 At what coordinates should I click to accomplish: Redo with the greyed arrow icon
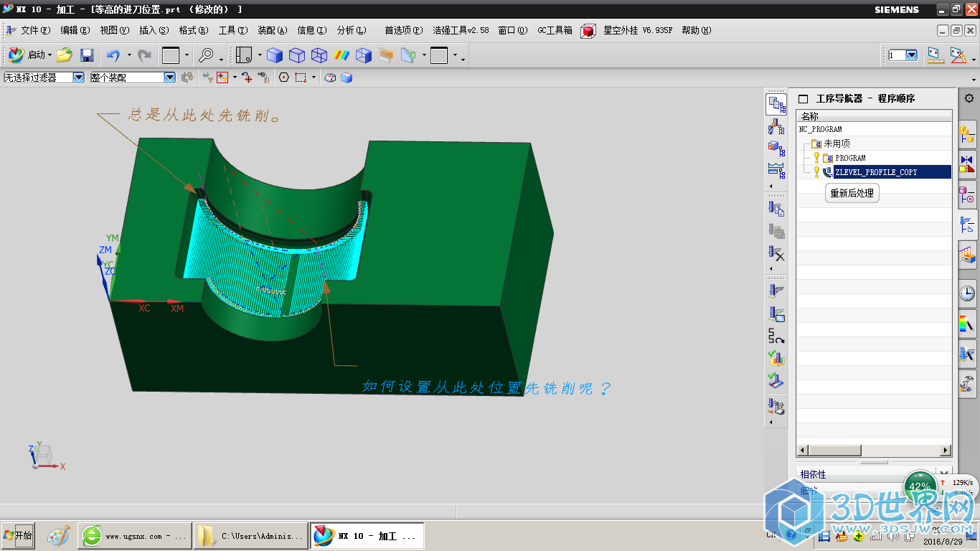coord(144,55)
